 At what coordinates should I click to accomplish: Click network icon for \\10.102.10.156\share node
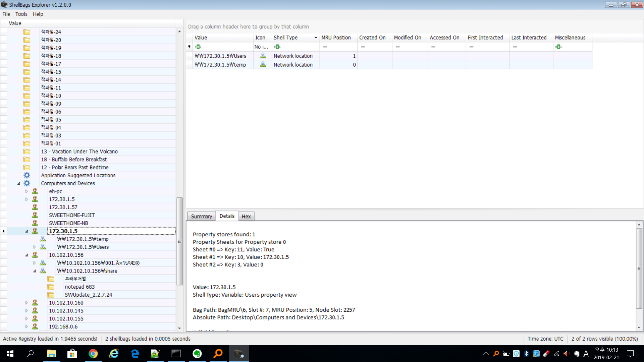(43, 271)
